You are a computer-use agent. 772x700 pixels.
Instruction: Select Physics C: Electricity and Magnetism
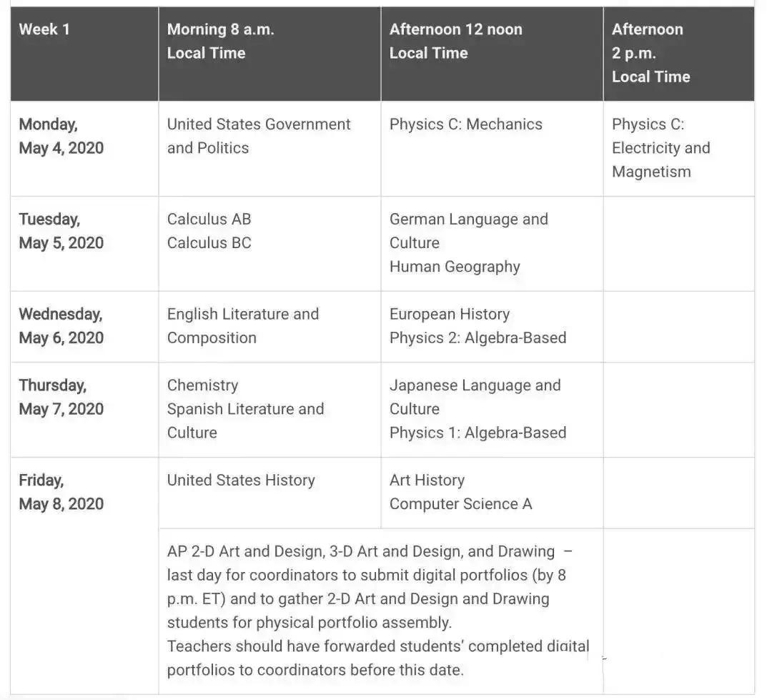(x=660, y=148)
